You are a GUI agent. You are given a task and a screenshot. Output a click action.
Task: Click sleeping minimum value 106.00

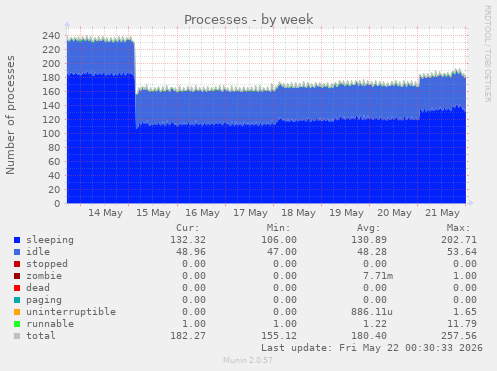(x=279, y=240)
